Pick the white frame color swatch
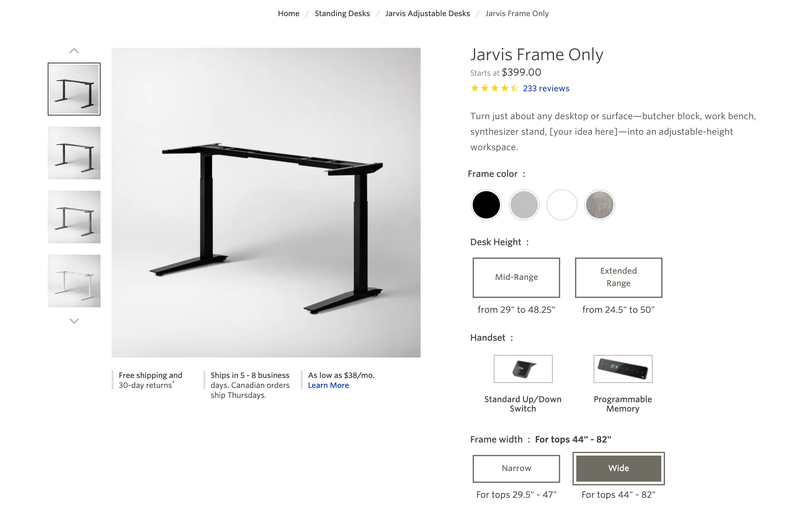The height and width of the screenshot is (517, 812). (x=562, y=205)
